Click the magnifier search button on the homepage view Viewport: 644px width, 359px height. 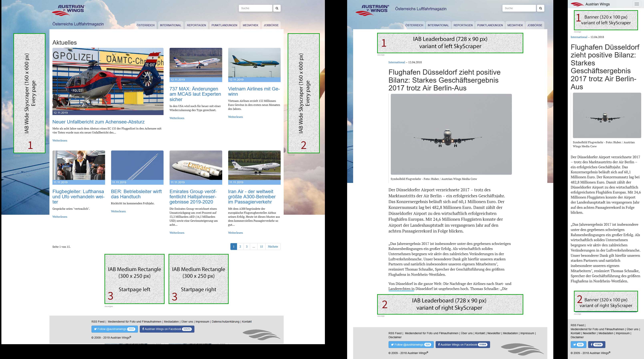tap(277, 8)
